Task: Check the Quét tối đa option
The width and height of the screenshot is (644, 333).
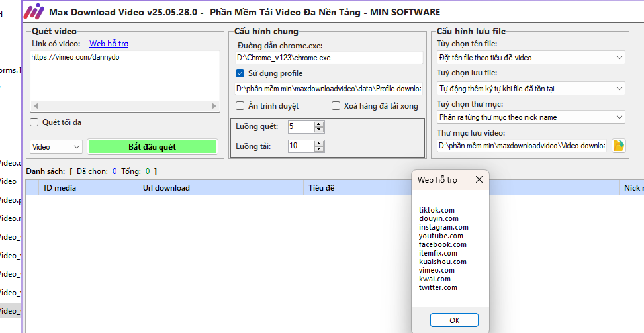Action: pyautogui.click(x=34, y=122)
